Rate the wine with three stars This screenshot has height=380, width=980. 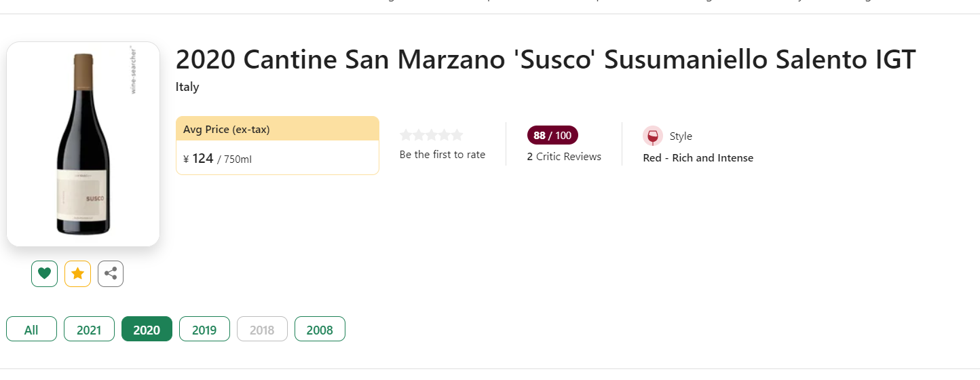[x=432, y=135]
